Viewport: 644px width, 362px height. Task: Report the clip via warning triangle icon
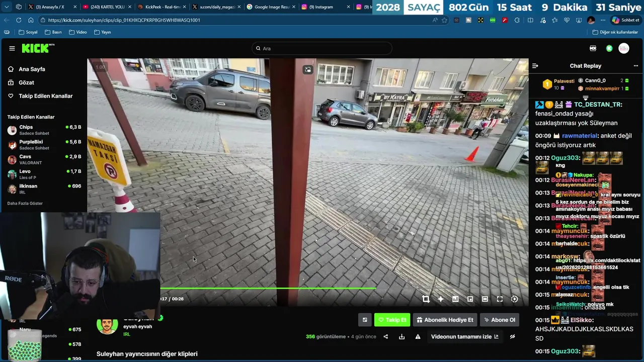[x=418, y=337]
